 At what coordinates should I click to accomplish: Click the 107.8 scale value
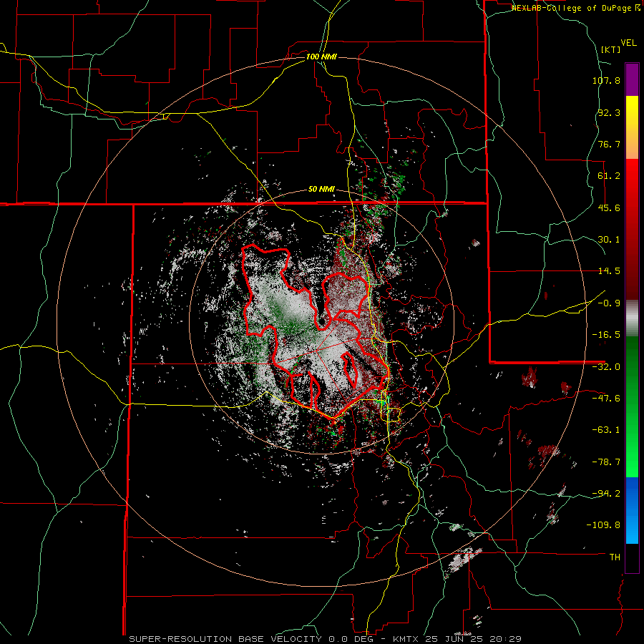pos(606,80)
